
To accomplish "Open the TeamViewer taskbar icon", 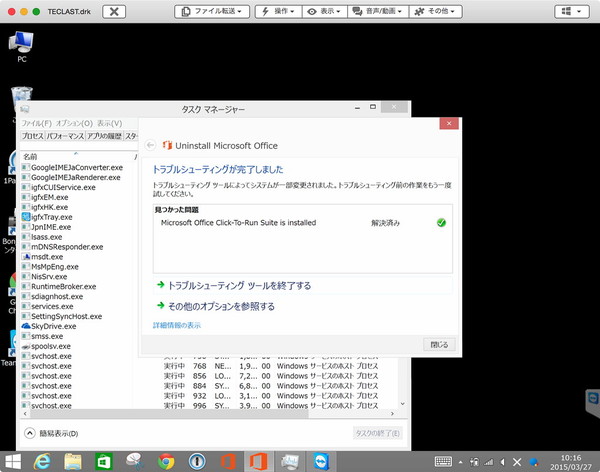I will (321, 462).
